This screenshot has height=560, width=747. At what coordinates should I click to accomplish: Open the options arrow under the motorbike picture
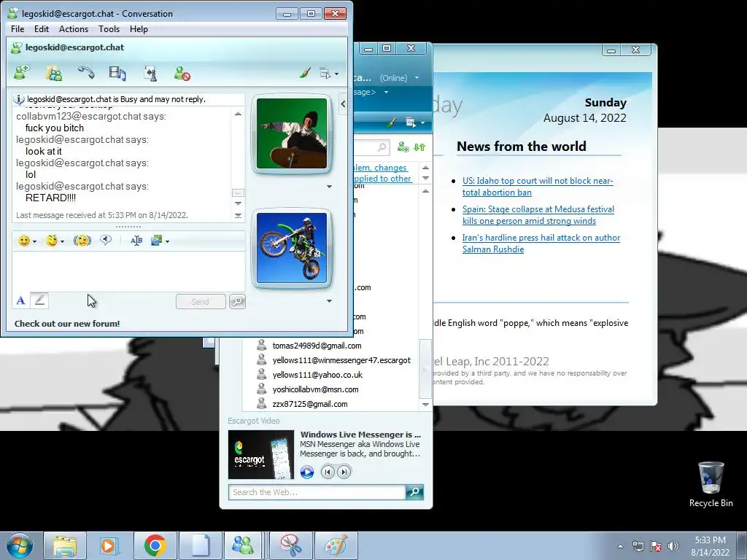point(329,301)
